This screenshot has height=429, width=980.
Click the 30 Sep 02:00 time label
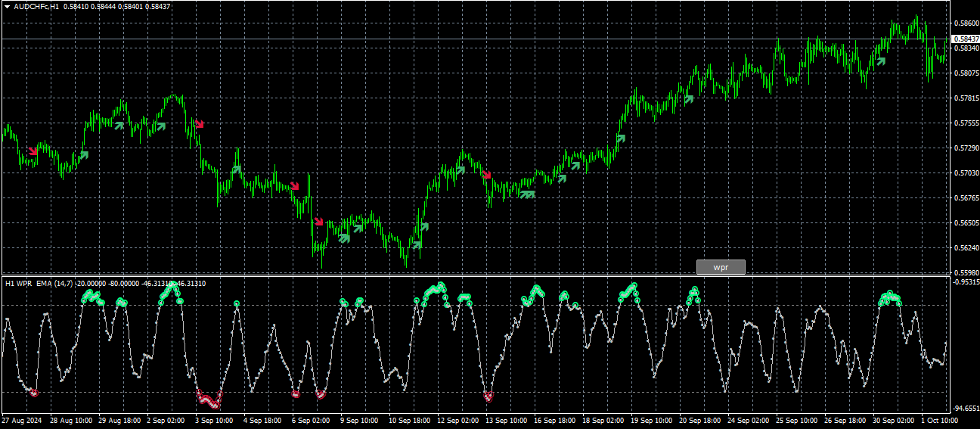(x=893, y=420)
